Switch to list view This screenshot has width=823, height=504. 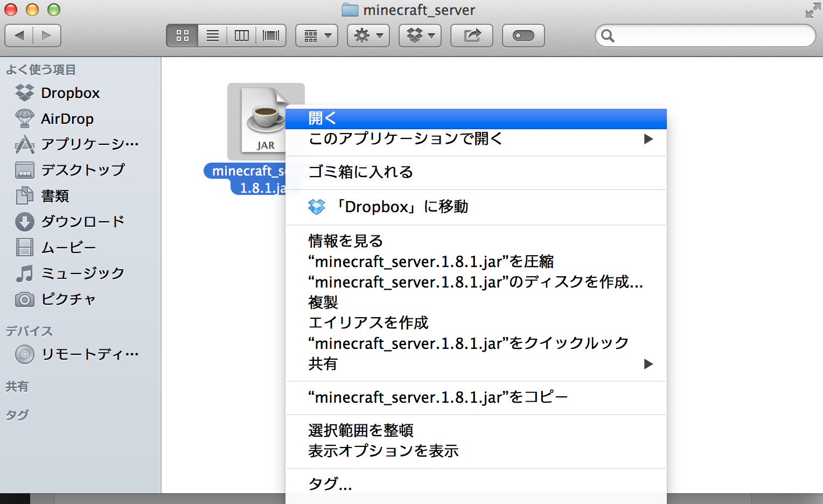213,36
